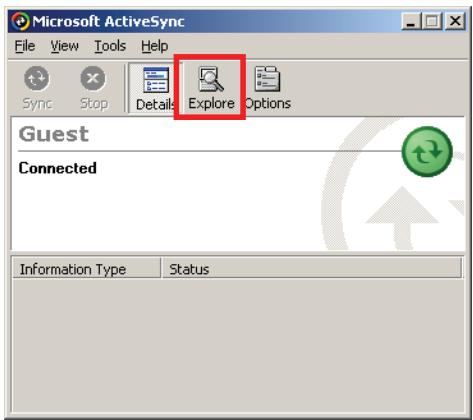
Task: Click the green sync status icon
Action: (x=427, y=152)
